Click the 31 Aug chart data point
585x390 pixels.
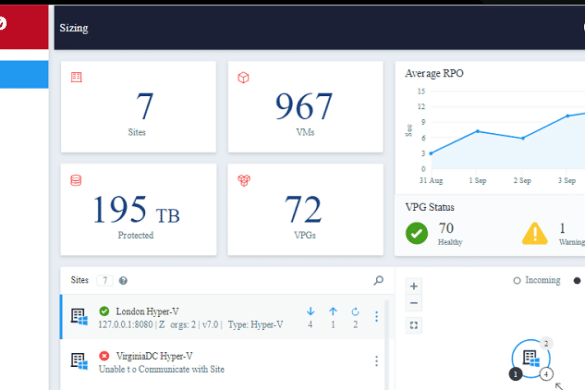click(431, 153)
